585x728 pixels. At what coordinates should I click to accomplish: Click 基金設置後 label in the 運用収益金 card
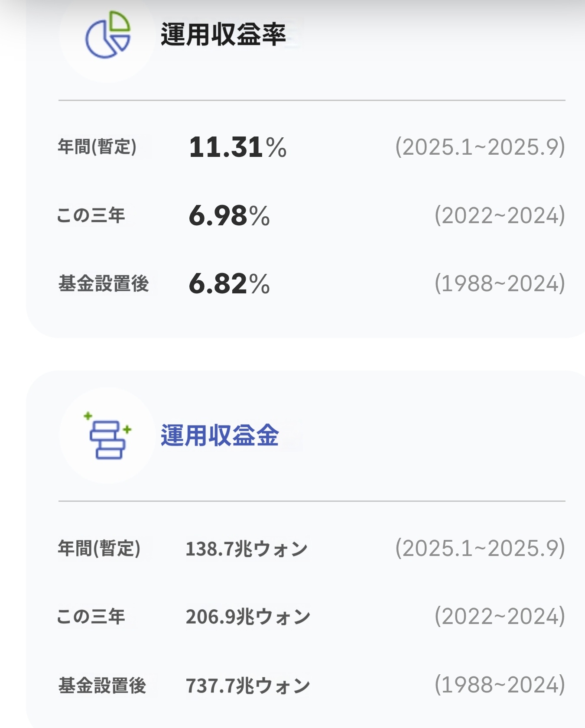pyautogui.click(x=103, y=686)
